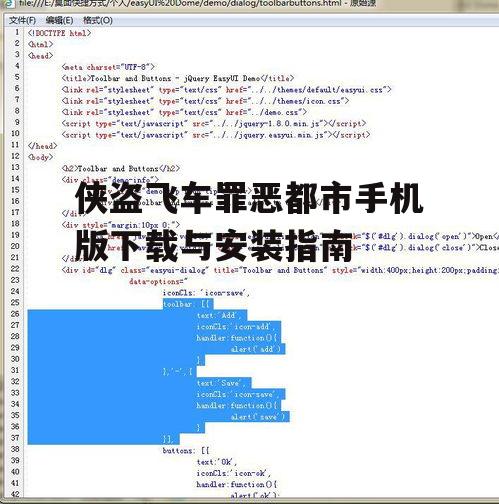Click the jquery.easyui.min.js script line
Viewport: 499px width, 504px height.
point(216,135)
